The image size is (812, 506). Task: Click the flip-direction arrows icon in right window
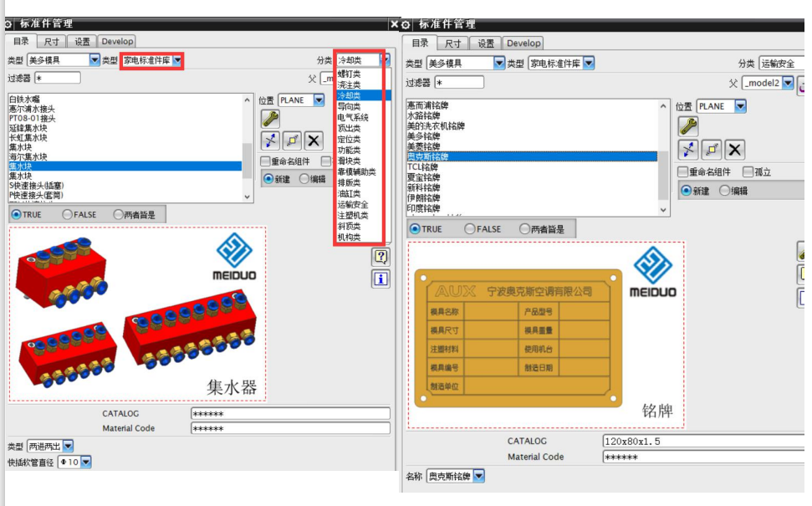point(688,151)
